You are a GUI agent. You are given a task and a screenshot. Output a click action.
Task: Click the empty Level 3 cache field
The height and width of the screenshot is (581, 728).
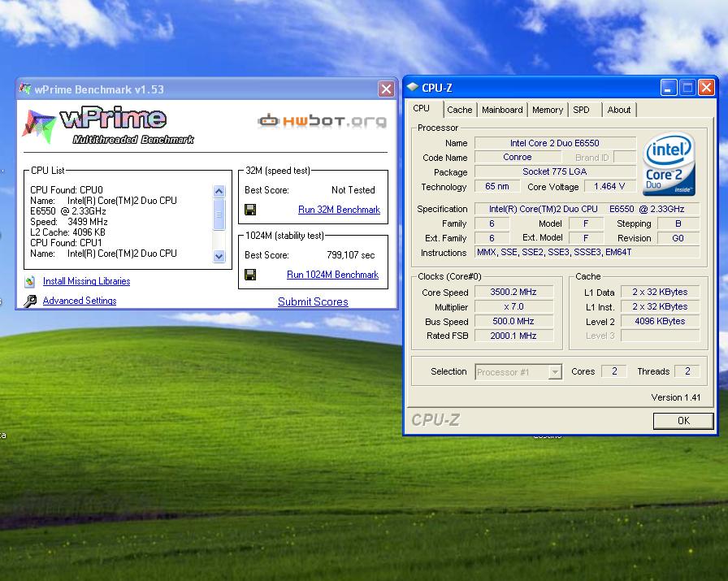pyautogui.click(x=660, y=336)
